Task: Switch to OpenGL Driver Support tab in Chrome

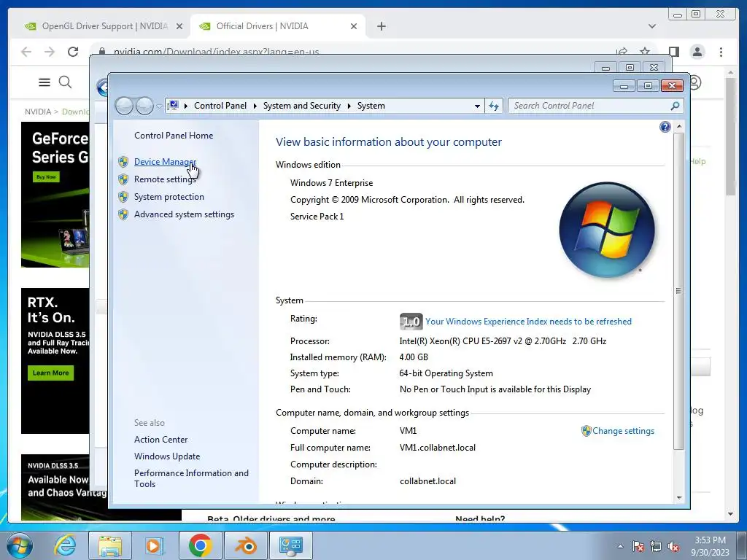Action: (104, 26)
